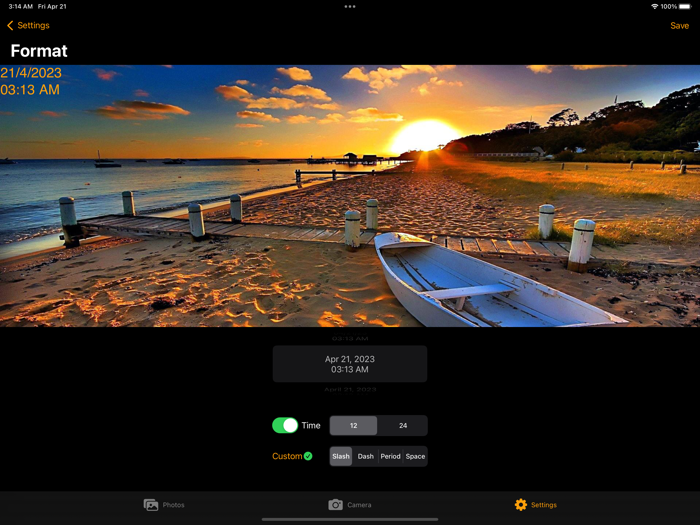
Task: Toggle the Time switch off
Action: pyautogui.click(x=285, y=425)
